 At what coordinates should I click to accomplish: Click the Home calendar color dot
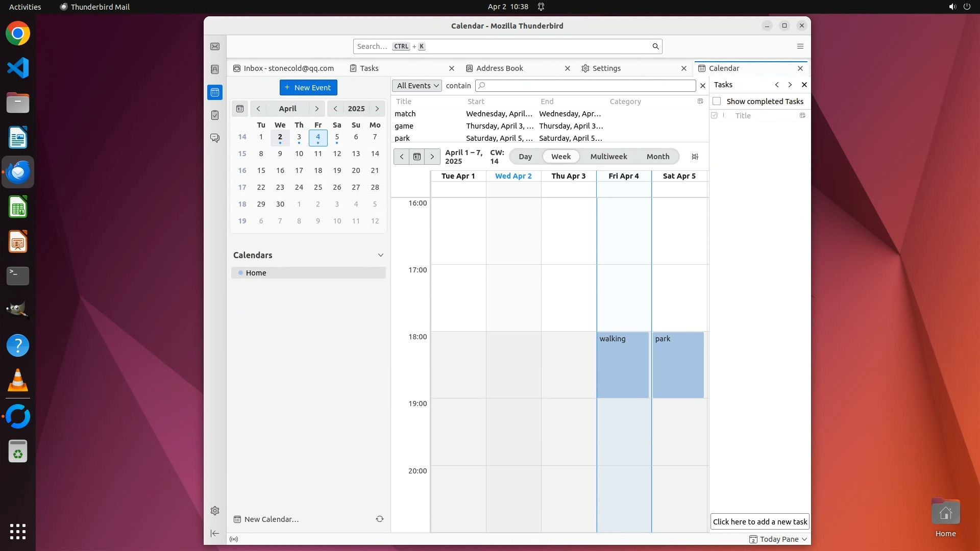[240, 273]
